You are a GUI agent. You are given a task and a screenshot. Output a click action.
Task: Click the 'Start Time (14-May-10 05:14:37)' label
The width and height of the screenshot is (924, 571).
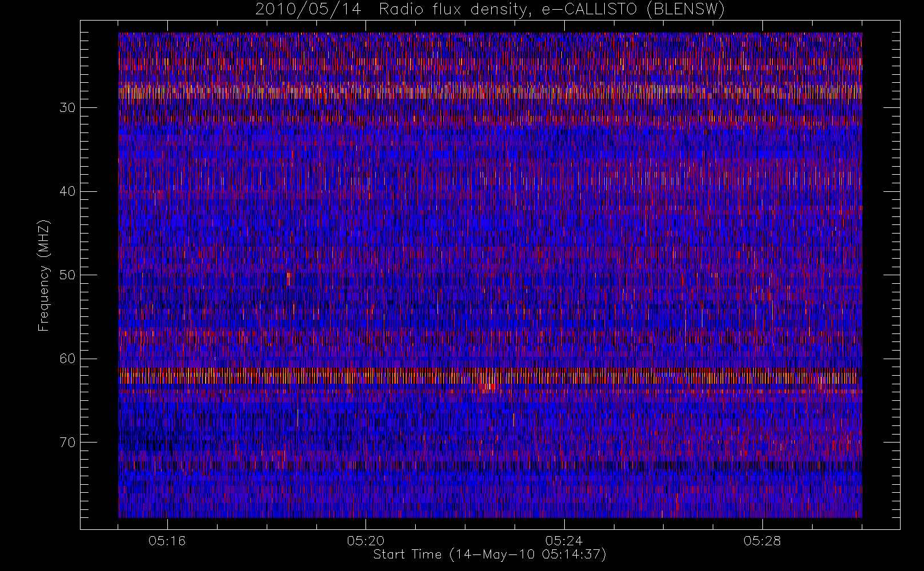click(x=489, y=554)
